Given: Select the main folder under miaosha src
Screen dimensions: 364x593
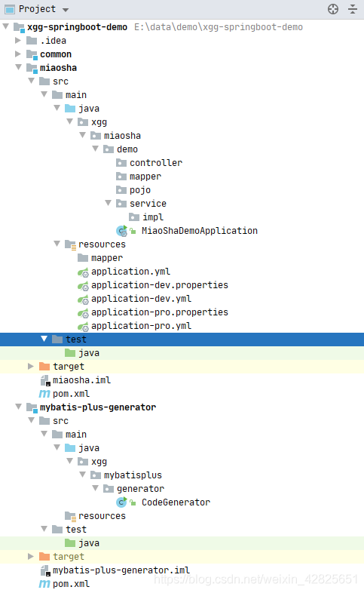Looking at the screenshot, I should [x=76, y=95].
